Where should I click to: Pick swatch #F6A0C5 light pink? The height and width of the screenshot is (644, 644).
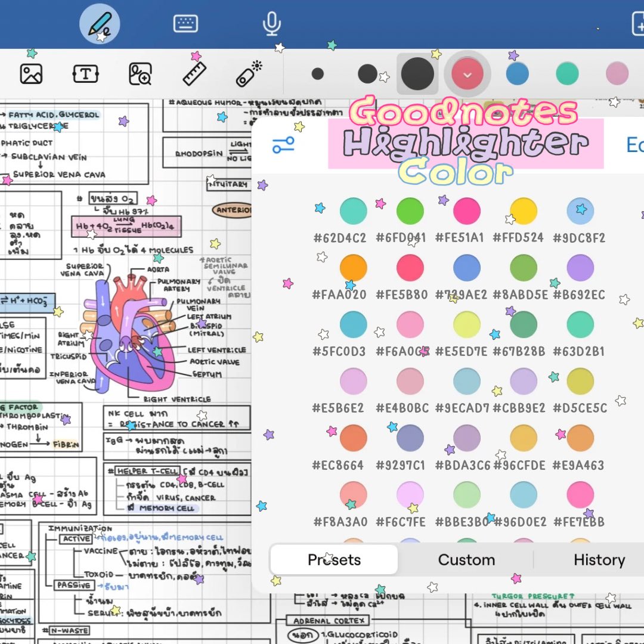click(x=410, y=324)
